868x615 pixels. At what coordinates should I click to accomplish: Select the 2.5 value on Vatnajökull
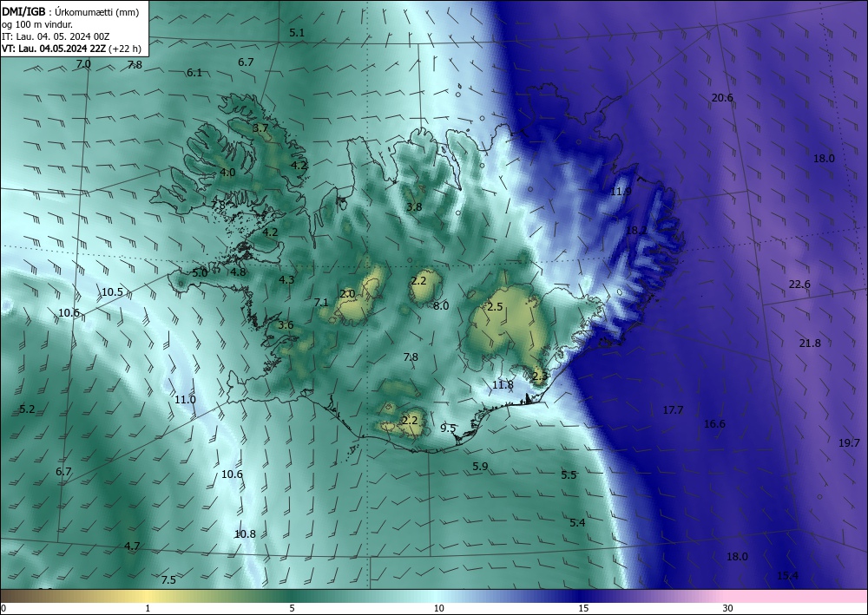(x=495, y=306)
